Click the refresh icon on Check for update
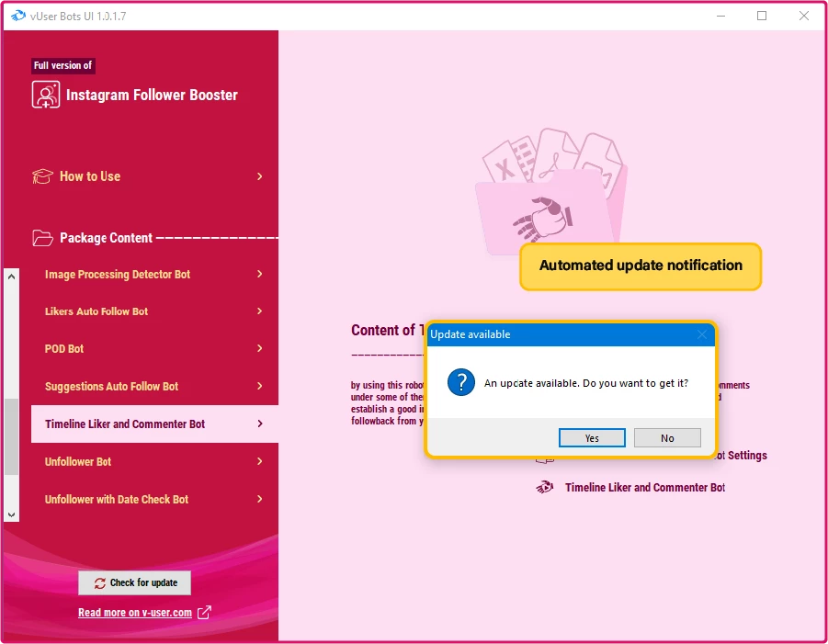The height and width of the screenshot is (644, 828). [x=100, y=582]
